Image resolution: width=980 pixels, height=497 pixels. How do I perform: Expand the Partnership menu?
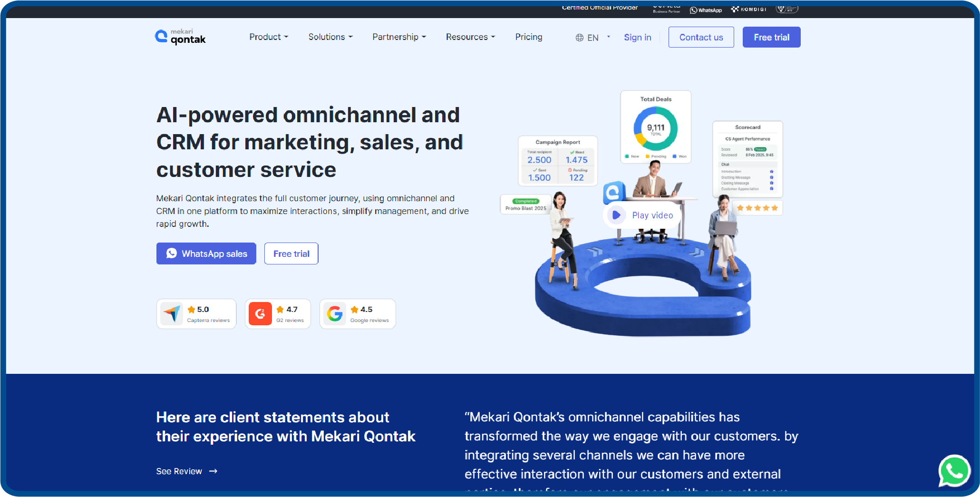coord(399,37)
